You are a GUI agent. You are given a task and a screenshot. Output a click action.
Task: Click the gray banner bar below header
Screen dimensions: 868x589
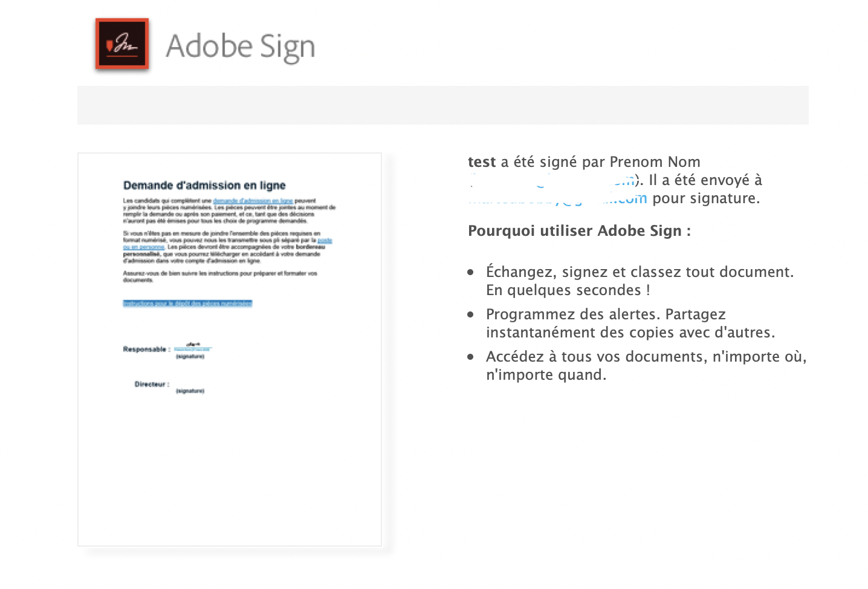click(x=442, y=105)
